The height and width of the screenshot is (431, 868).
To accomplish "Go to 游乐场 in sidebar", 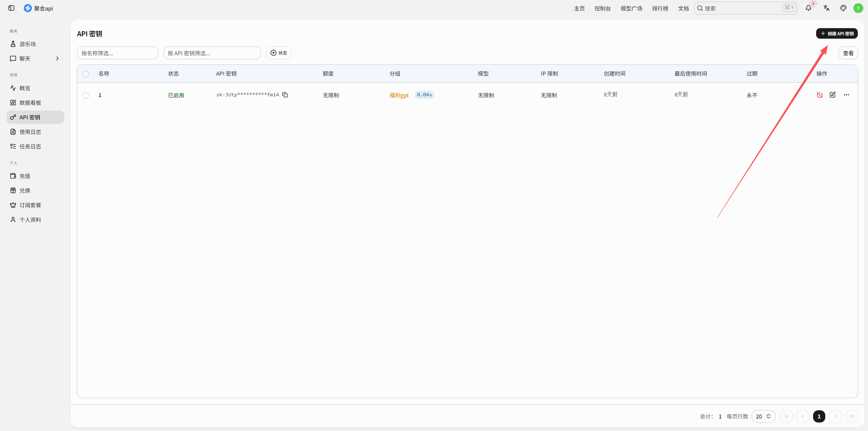I will [x=35, y=44].
